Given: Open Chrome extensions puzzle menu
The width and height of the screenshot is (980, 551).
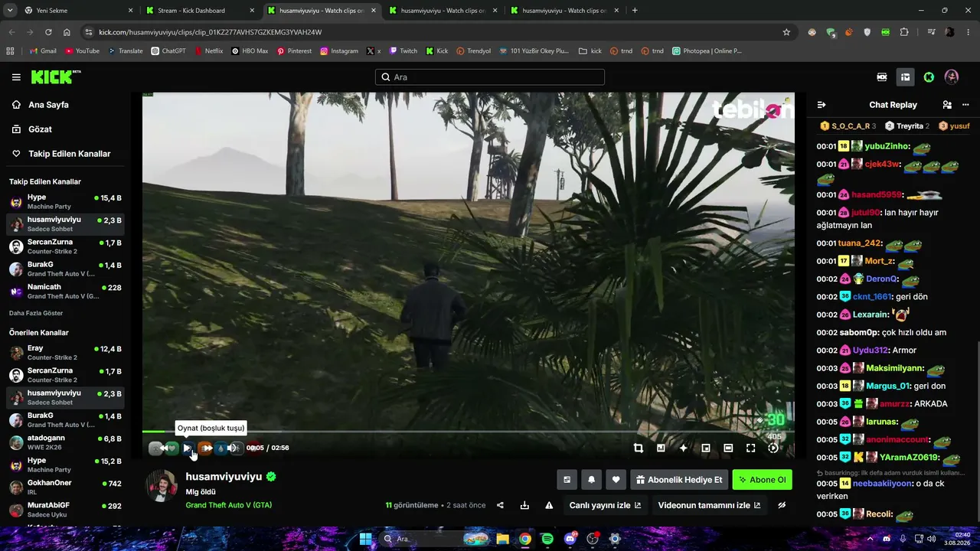Looking at the screenshot, I should tap(904, 32).
